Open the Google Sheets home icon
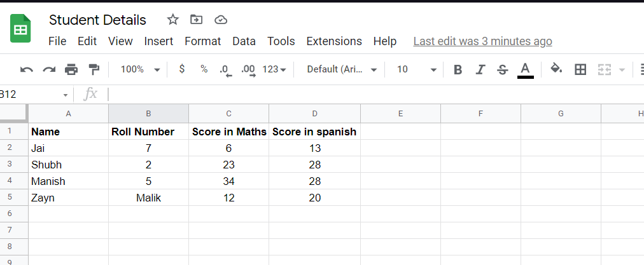Image resolution: width=644 pixels, height=265 pixels. [x=20, y=30]
